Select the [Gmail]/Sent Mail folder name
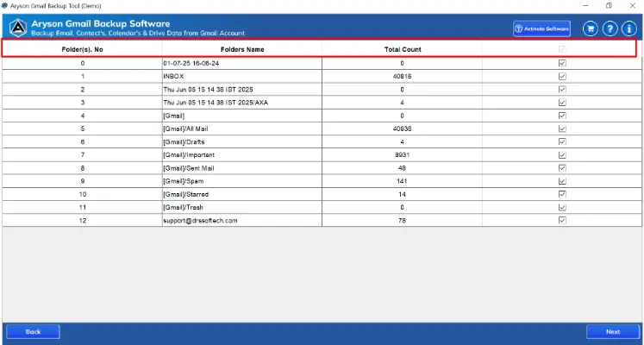 point(189,168)
